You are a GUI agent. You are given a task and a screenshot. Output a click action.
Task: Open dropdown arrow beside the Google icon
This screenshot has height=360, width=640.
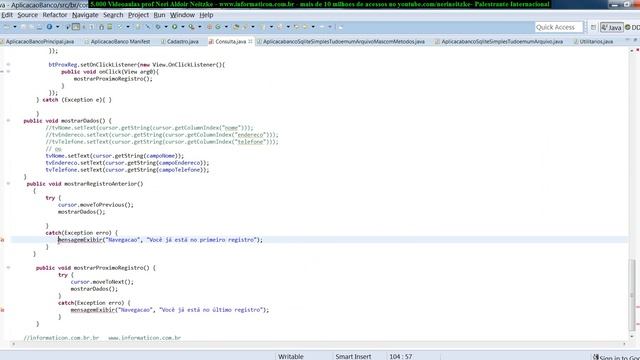tap(58, 27)
